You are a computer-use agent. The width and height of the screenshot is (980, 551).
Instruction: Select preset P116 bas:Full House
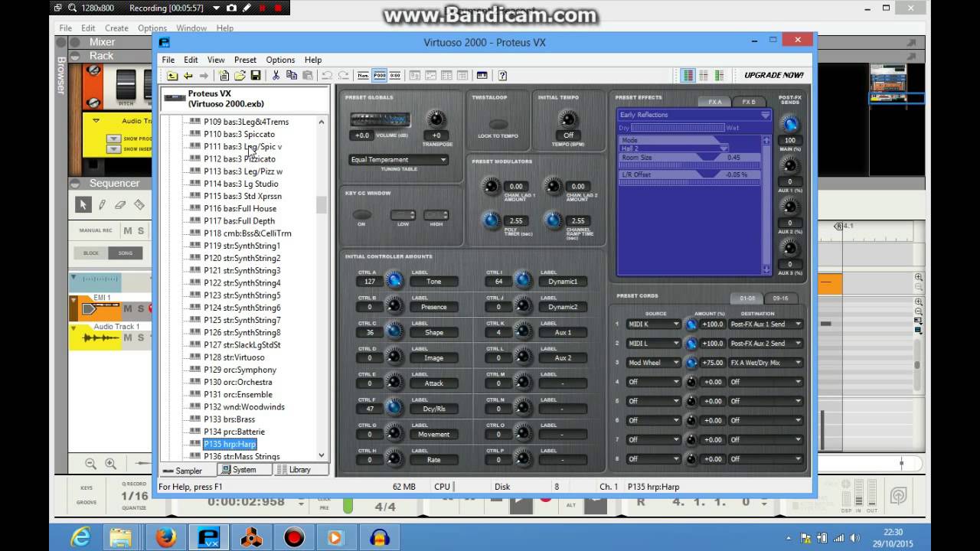(x=240, y=208)
